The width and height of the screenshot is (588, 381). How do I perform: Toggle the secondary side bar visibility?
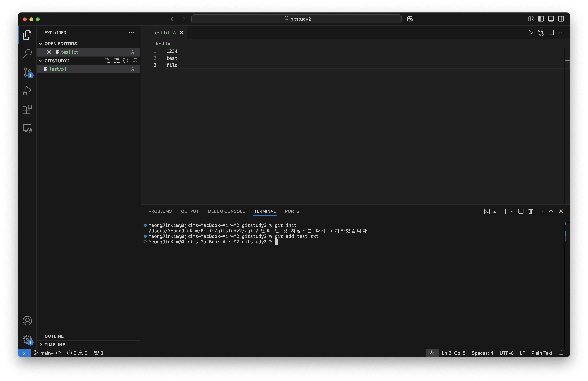pyautogui.click(x=561, y=19)
